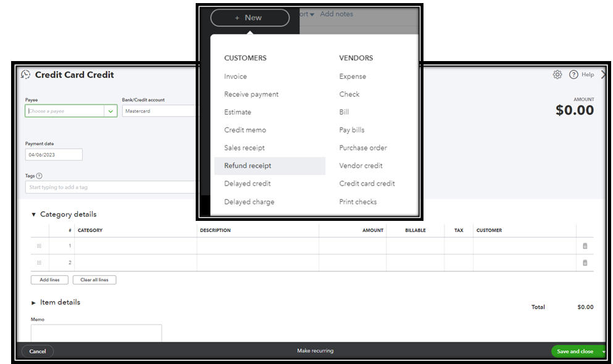Click the $0.00 amount total at top
This screenshot has width=613, height=364.
click(575, 110)
